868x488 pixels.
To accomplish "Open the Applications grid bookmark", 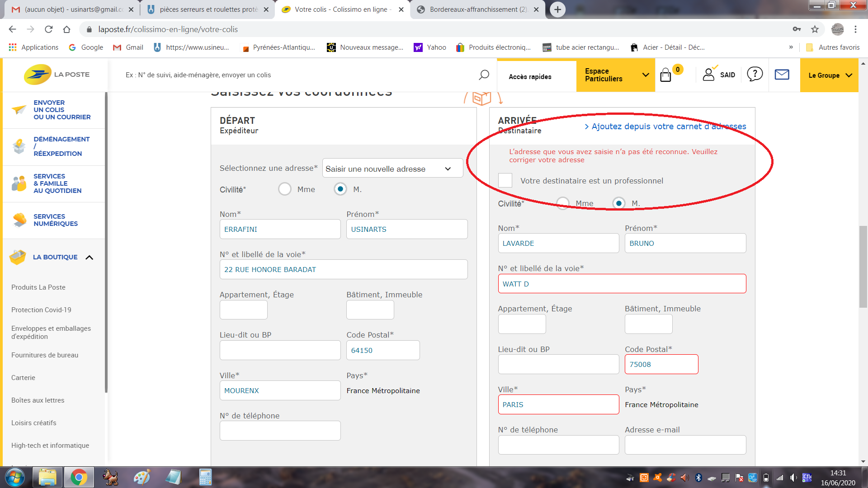I will [x=33, y=47].
